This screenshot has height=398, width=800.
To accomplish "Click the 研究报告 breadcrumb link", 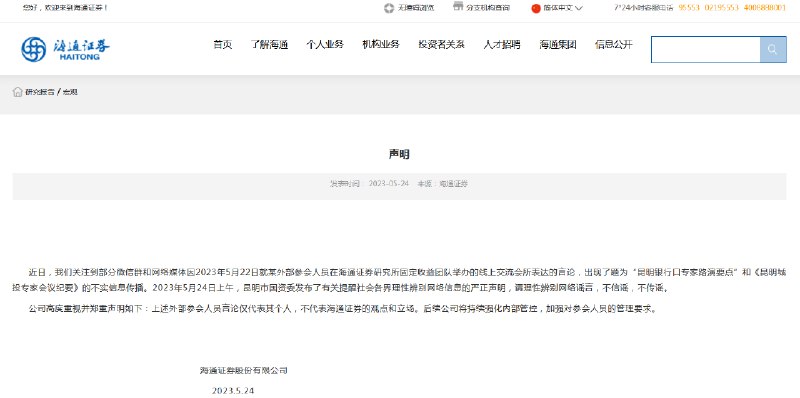I will (x=40, y=92).
